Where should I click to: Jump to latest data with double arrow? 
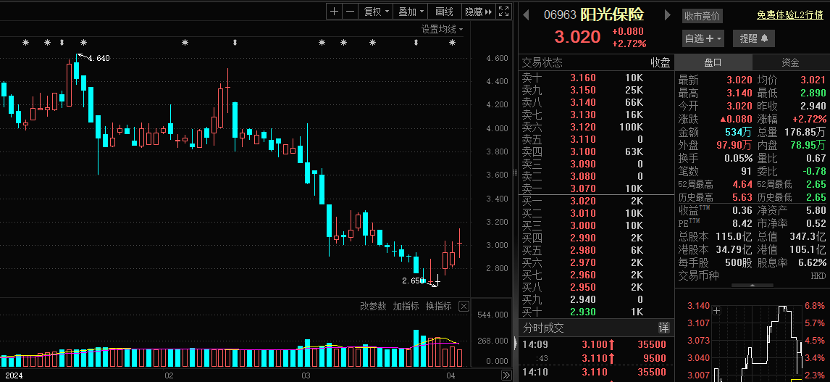506,376
